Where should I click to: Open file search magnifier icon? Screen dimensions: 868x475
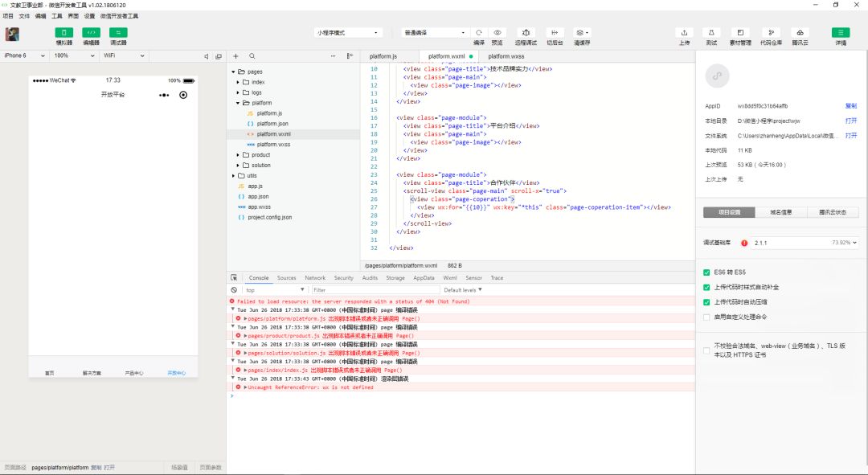click(x=252, y=56)
